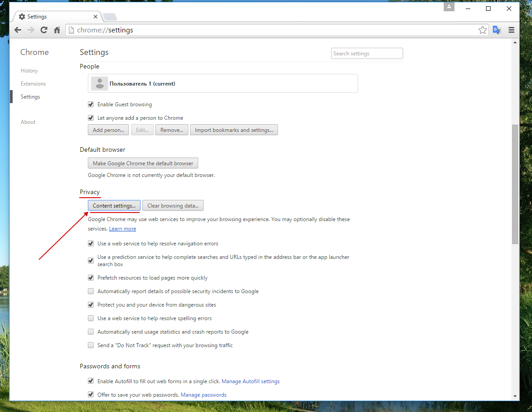Click the scrollbar down arrow
Screen dimensions: 532x412
pos(515,396)
